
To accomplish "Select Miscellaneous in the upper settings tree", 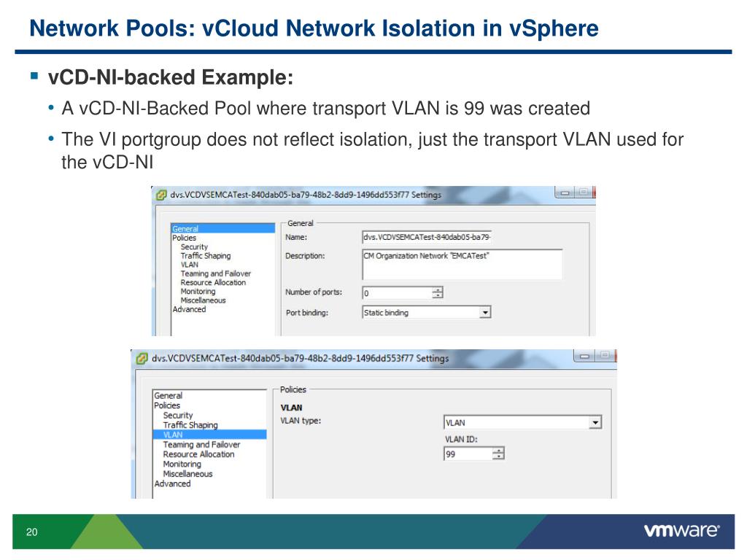I will 204,300.
